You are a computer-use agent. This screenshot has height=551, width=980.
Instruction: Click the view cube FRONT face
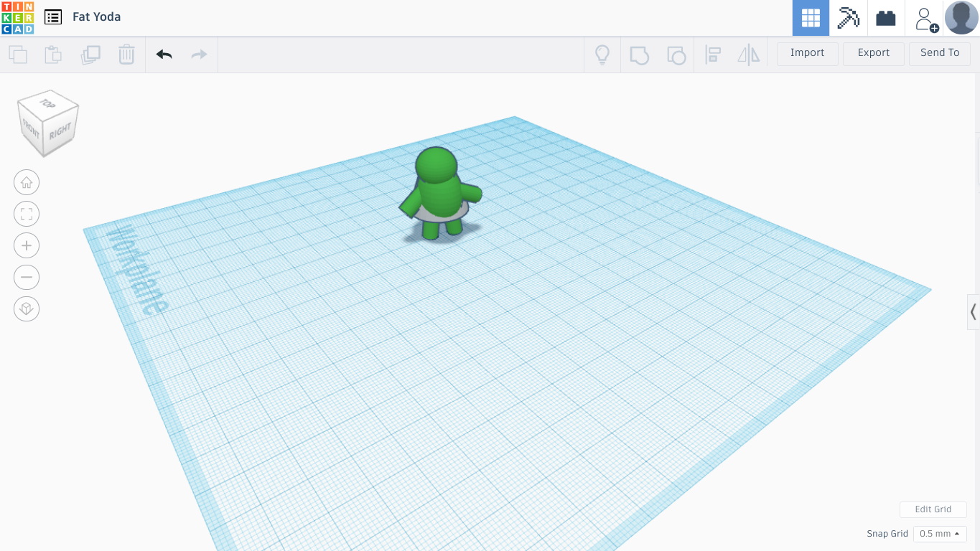point(31,131)
